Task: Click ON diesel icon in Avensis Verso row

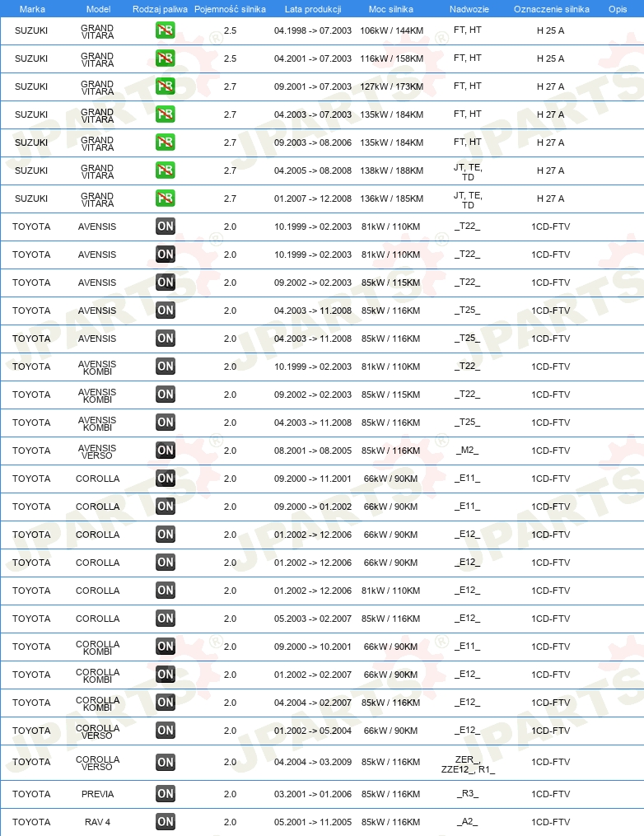Action: pos(166,450)
